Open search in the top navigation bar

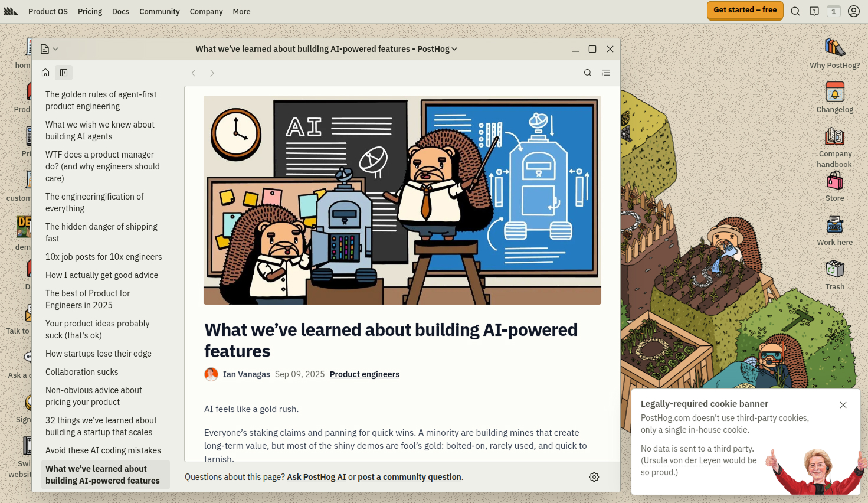[795, 11]
